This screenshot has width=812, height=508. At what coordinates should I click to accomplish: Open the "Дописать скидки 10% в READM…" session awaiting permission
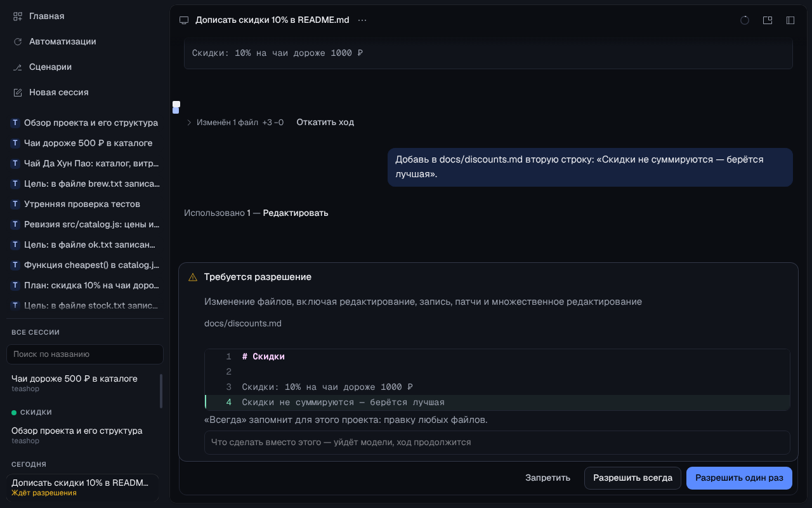(x=82, y=487)
